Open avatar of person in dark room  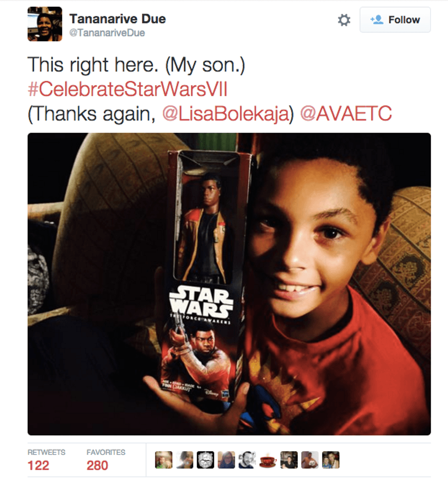(x=289, y=460)
